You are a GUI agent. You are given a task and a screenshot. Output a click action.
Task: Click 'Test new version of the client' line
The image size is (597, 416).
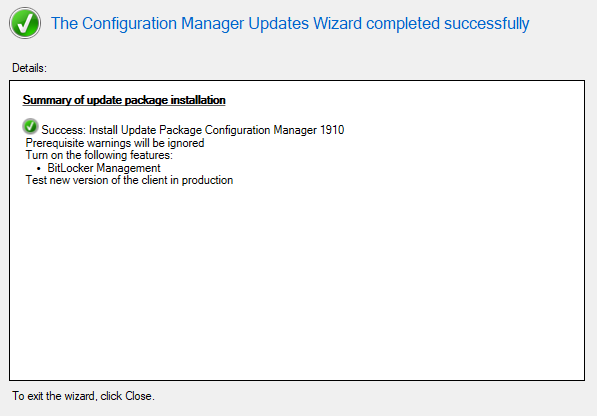click(x=129, y=180)
